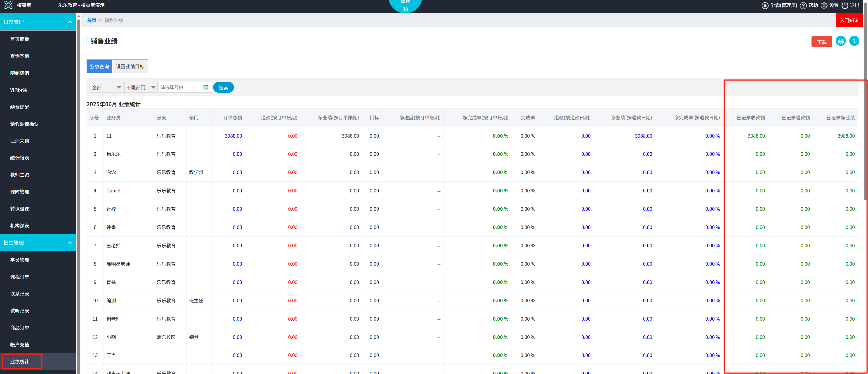
Task: Open 统计报表 in sidebar
Action: (x=19, y=158)
